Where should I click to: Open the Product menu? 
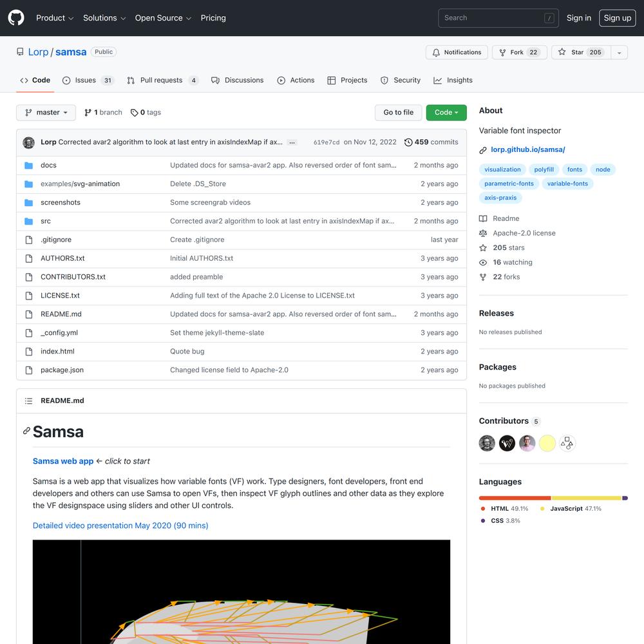pos(55,18)
